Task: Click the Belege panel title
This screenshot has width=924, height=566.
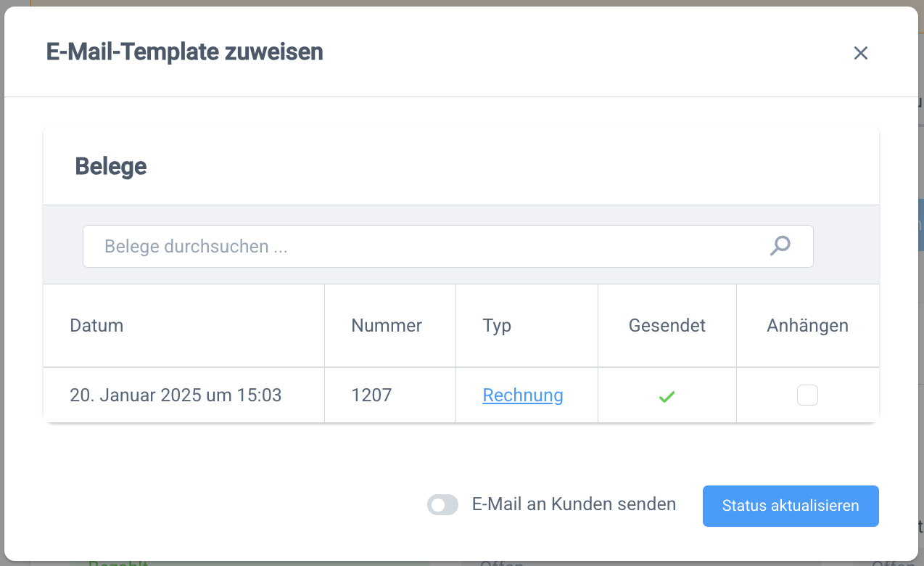Action: (110, 165)
